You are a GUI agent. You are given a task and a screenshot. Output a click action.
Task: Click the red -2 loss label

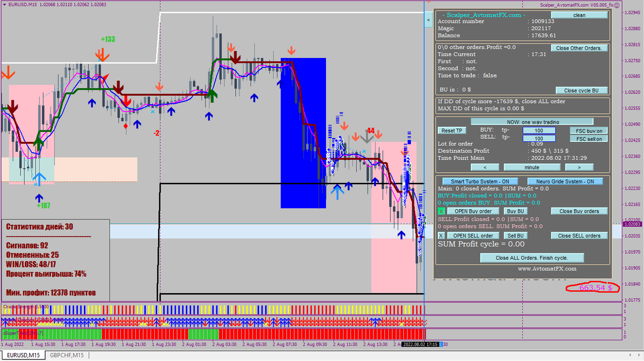pyautogui.click(x=156, y=133)
